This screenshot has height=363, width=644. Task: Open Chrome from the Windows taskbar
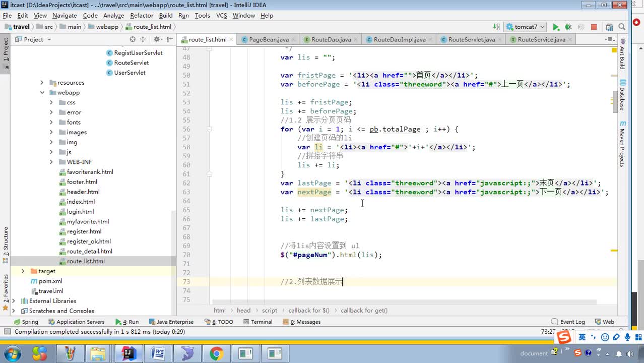tap(216, 353)
